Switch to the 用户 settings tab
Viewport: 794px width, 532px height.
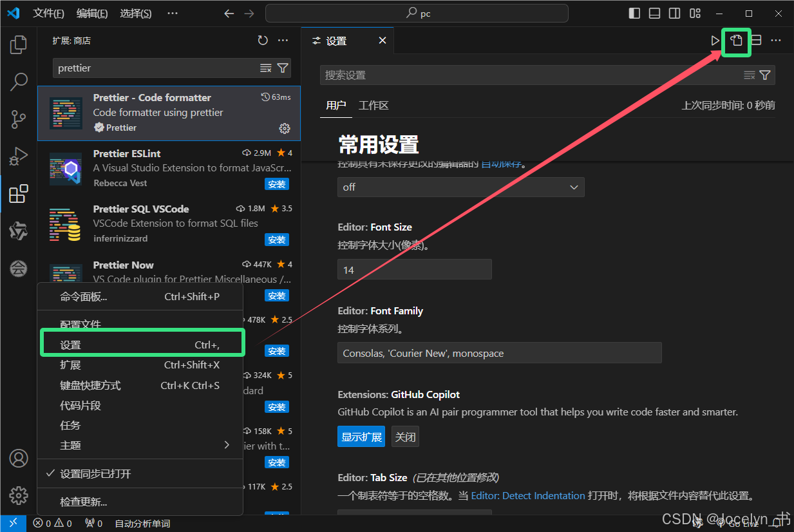(x=336, y=105)
